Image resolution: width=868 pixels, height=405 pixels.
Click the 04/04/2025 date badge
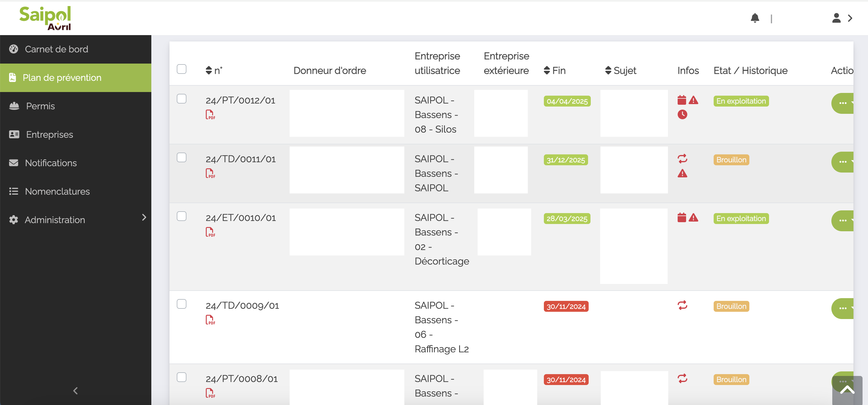[x=567, y=101]
